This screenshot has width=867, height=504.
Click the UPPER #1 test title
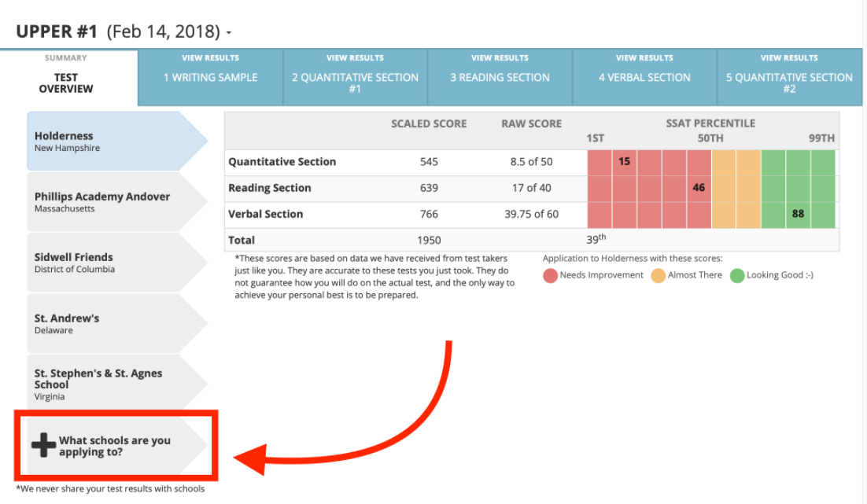[57, 31]
